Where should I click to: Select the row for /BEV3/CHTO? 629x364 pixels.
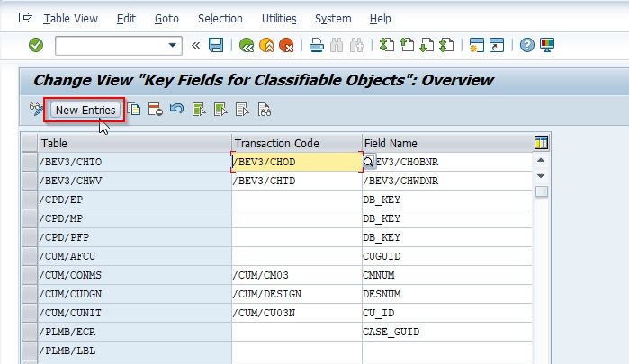[x=30, y=162]
